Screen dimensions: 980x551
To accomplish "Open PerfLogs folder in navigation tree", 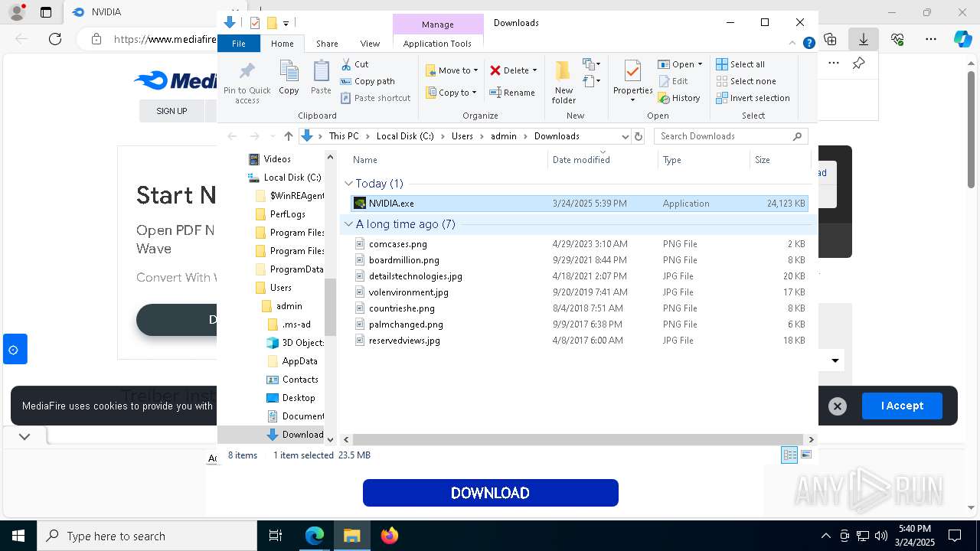I will [x=287, y=214].
